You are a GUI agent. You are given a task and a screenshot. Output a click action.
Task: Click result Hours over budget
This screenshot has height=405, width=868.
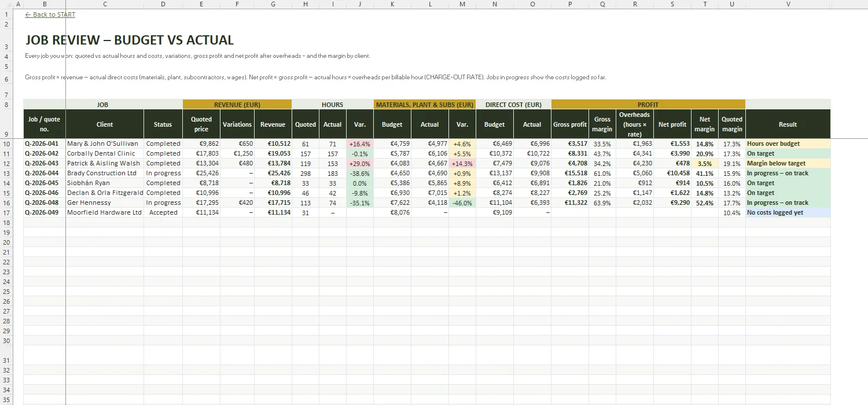tap(788, 143)
